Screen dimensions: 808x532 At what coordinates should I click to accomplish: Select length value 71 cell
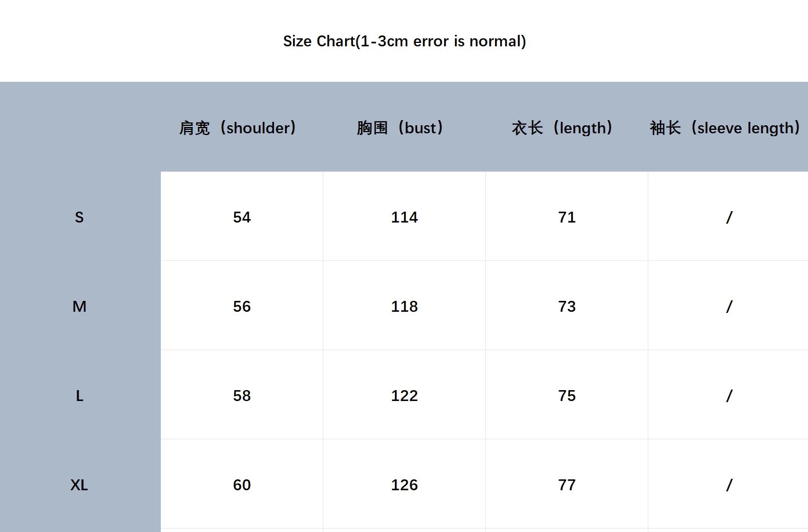[x=567, y=217]
